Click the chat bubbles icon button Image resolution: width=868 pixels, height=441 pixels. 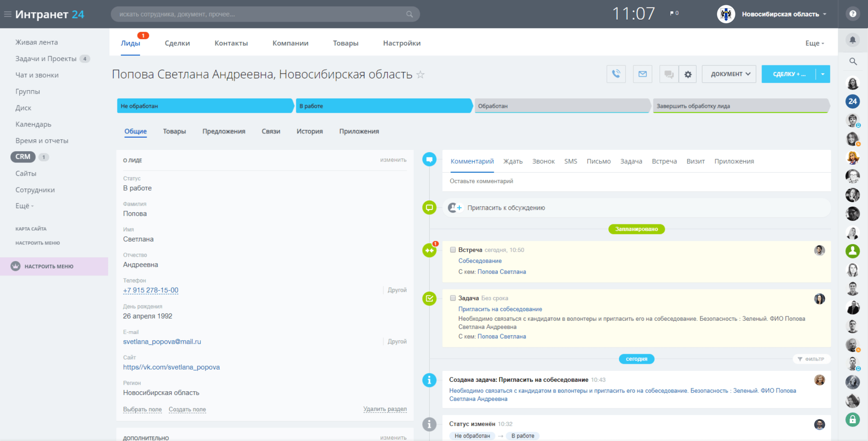[x=669, y=75]
